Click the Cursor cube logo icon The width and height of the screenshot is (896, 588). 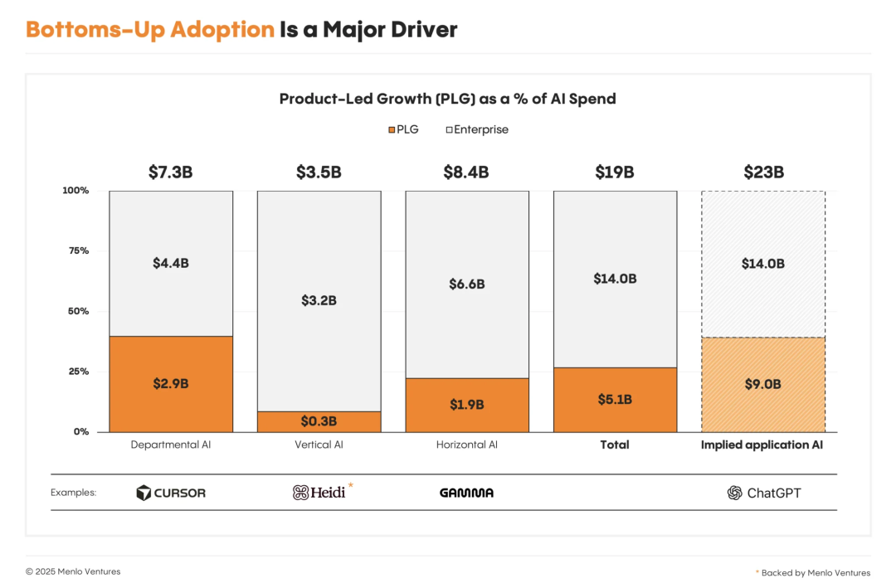coord(144,493)
